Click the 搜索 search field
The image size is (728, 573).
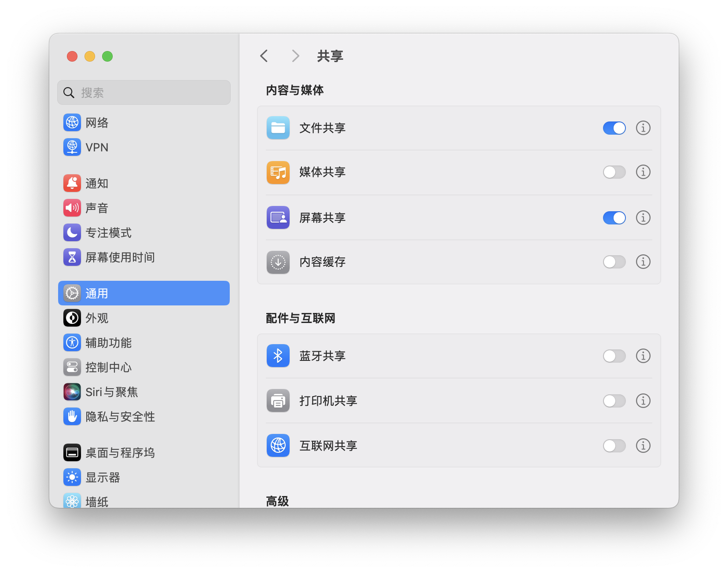coord(143,92)
